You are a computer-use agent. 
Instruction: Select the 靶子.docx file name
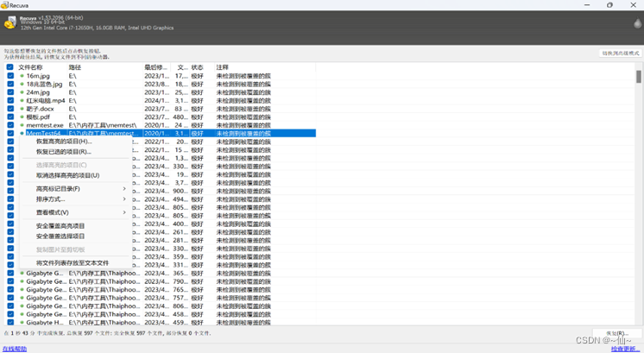(x=40, y=109)
